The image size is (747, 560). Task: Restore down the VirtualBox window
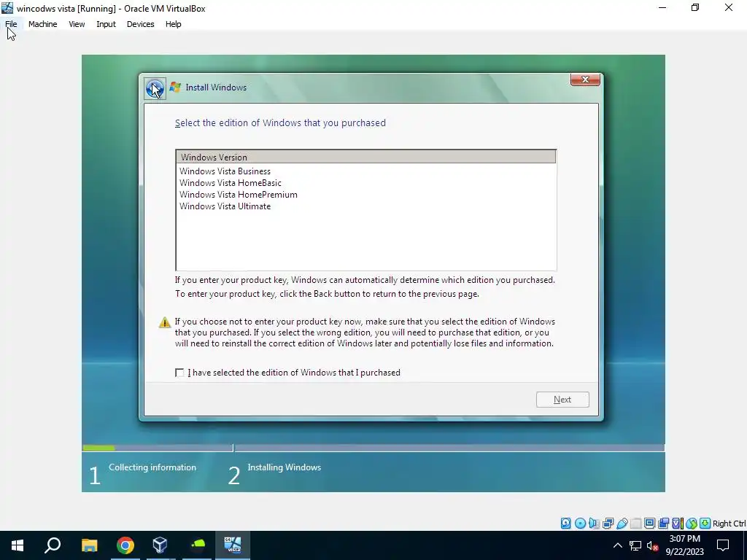695,7
